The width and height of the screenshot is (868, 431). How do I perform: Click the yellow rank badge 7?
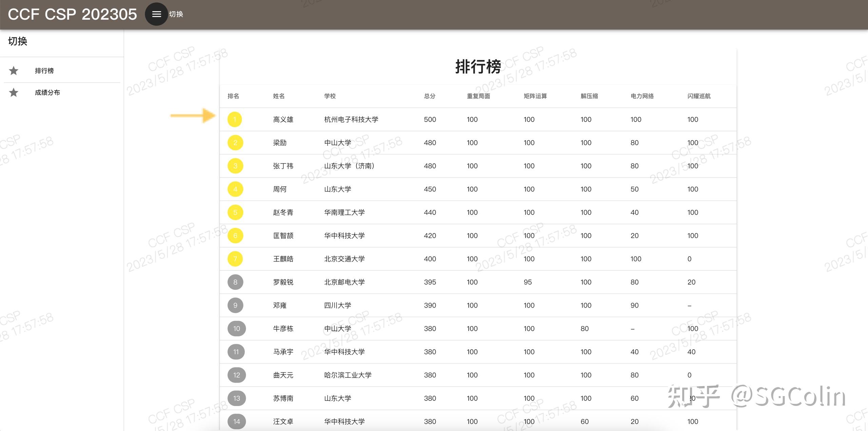[x=235, y=259]
